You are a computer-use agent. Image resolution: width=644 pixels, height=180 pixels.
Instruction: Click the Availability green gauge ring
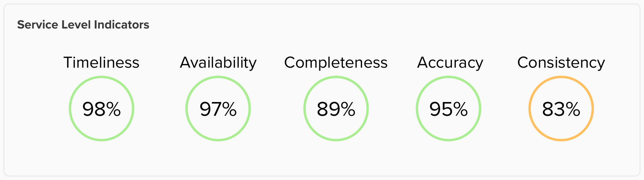click(218, 78)
